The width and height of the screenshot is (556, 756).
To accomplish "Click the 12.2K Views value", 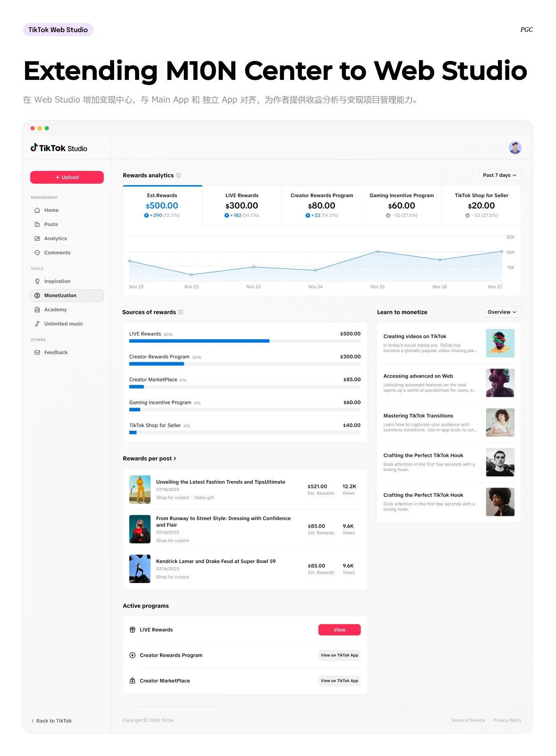I will coord(349,486).
